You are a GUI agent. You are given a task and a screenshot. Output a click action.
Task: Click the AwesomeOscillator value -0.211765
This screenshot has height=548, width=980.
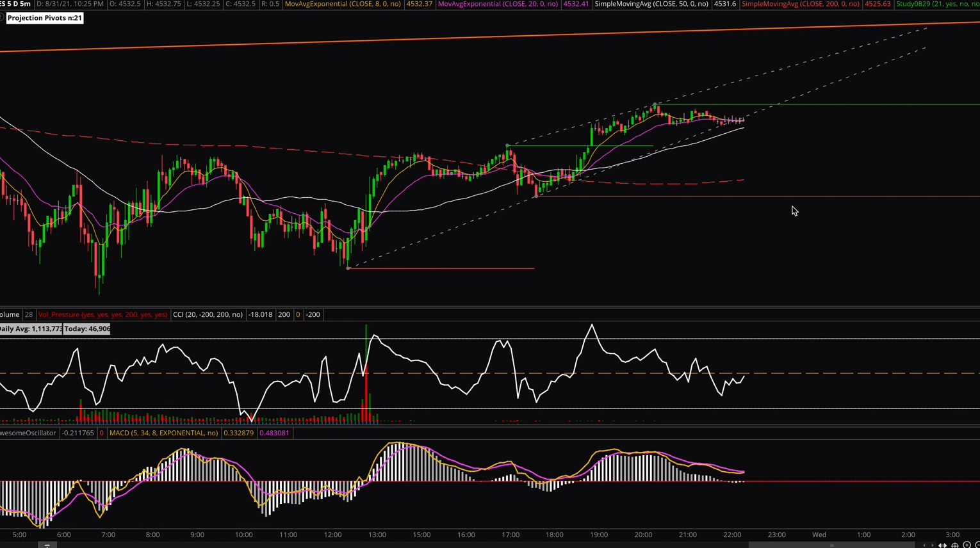pyautogui.click(x=78, y=433)
